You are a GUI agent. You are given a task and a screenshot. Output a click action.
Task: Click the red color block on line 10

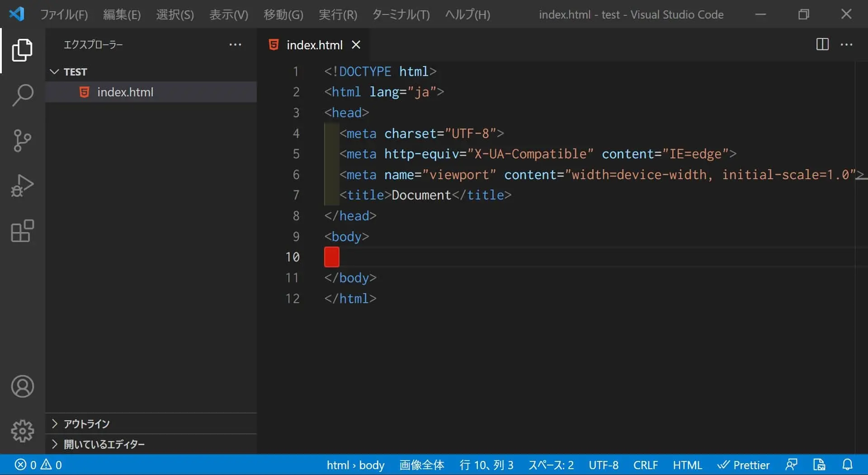(x=331, y=257)
